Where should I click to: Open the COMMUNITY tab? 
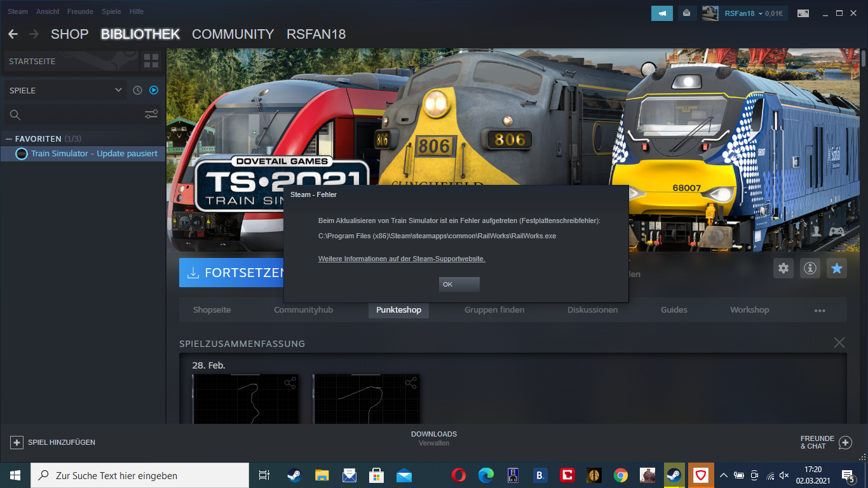pos(233,34)
